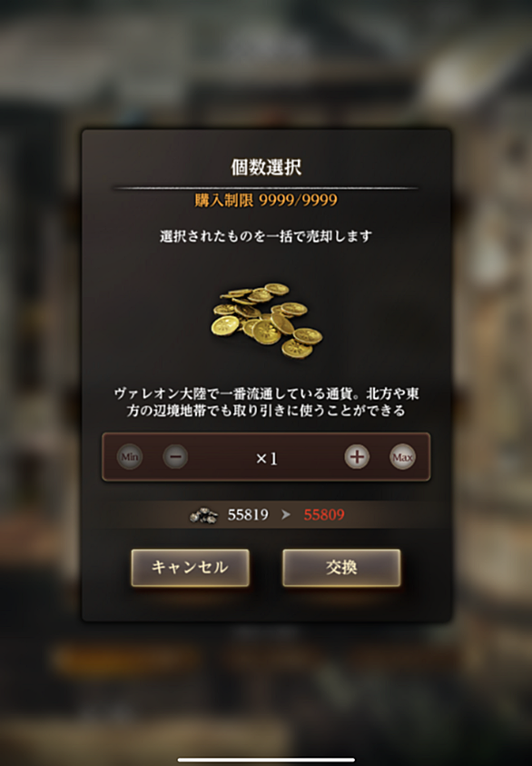Screen dimensions: 532x766
Task: Tap the 一括で売却します notice text
Action: [x=266, y=236]
